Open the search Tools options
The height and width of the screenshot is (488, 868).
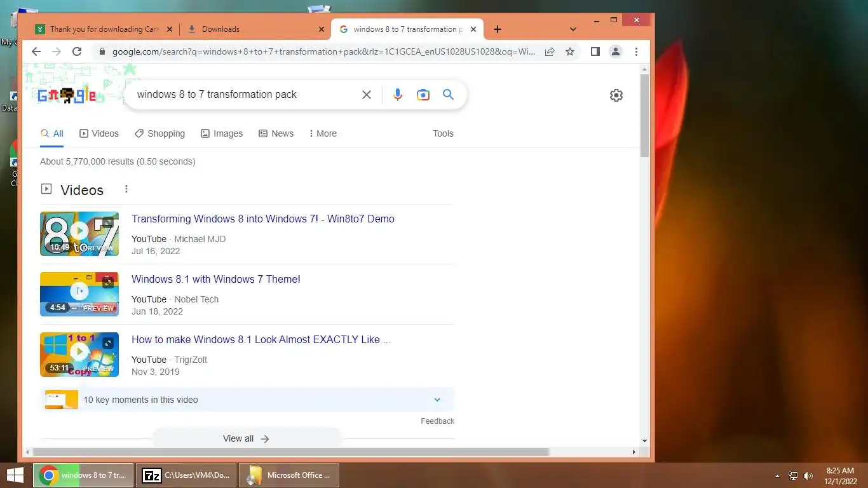point(443,133)
